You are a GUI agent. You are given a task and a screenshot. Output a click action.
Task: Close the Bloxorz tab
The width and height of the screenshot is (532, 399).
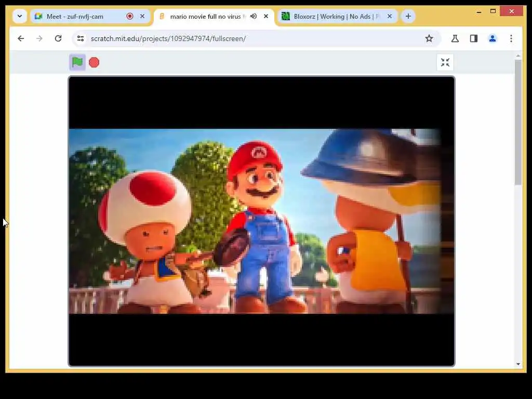pyautogui.click(x=390, y=16)
